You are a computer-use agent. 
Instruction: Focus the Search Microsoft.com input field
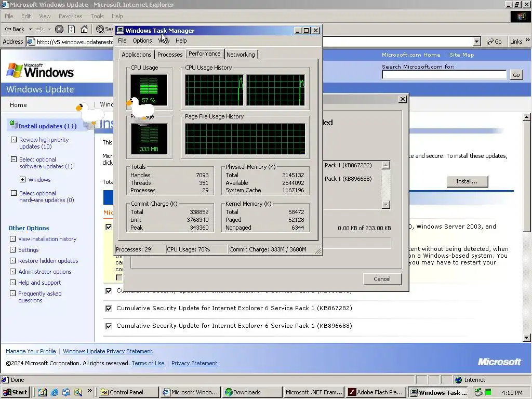(x=444, y=75)
